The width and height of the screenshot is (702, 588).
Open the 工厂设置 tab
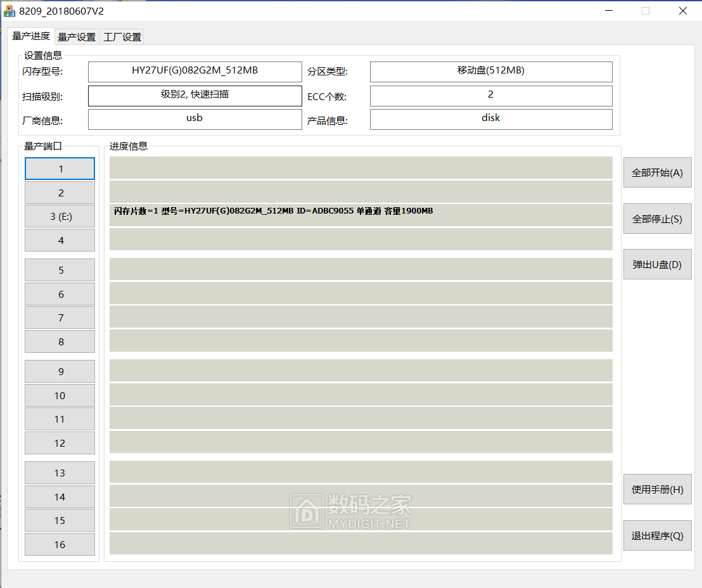point(122,36)
